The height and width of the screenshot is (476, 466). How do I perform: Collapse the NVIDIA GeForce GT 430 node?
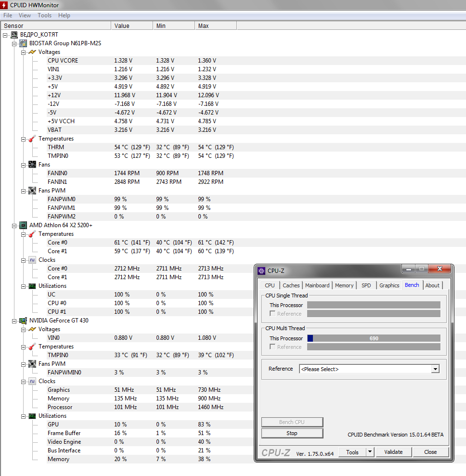tap(14, 321)
